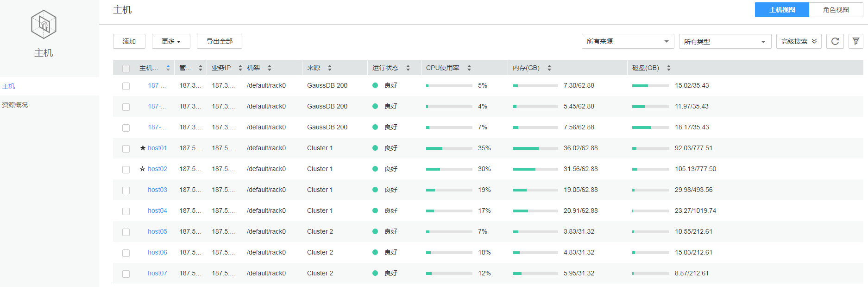Viewport: 868px width, 287px height.
Task: Toggle the select-all header checkbox
Action: [126, 68]
